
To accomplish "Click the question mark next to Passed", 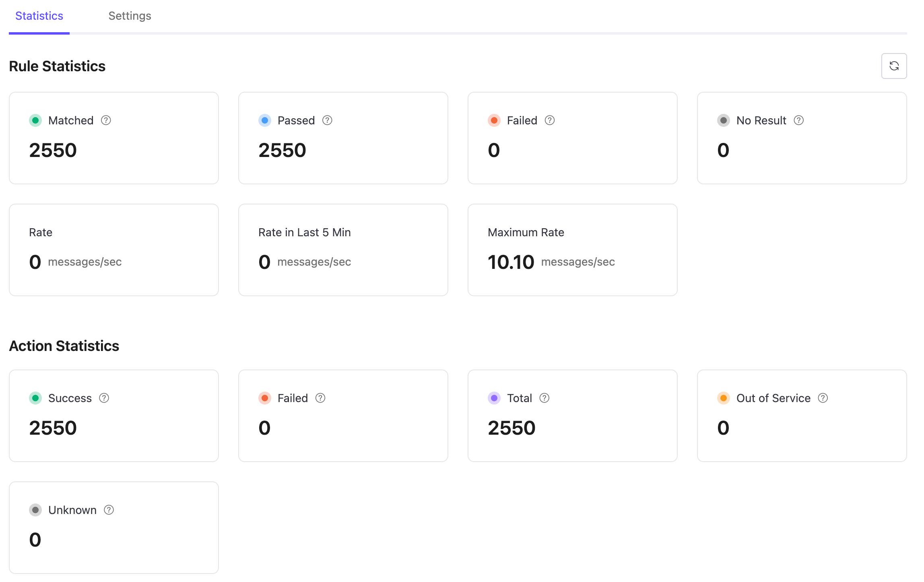I will 327,120.
